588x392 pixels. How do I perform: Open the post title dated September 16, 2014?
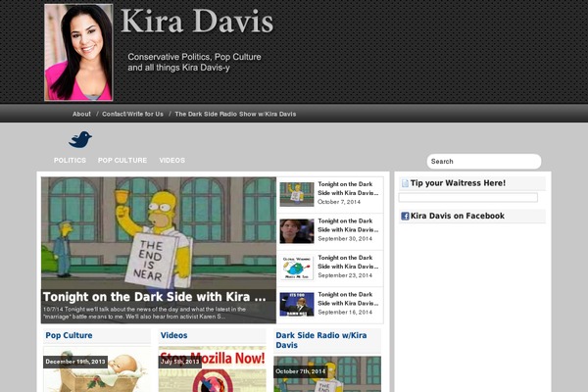point(348,299)
